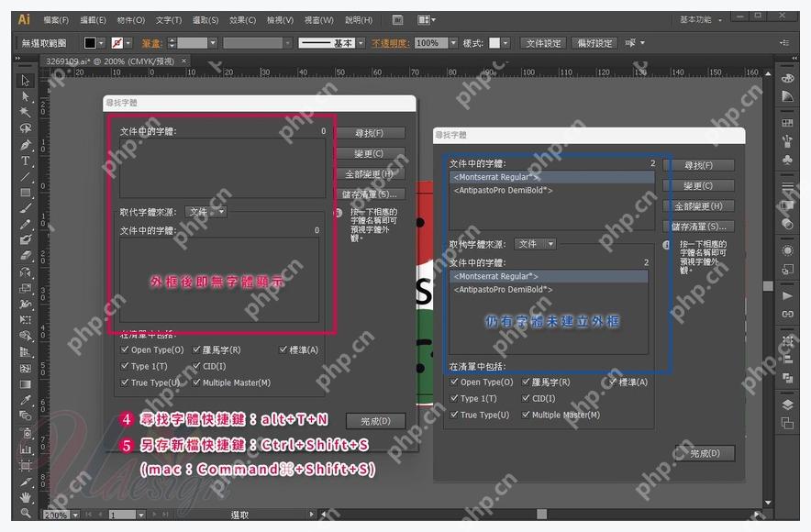811x532 pixels.
Task: Open the Swatches panel icon
Action: click(x=787, y=123)
